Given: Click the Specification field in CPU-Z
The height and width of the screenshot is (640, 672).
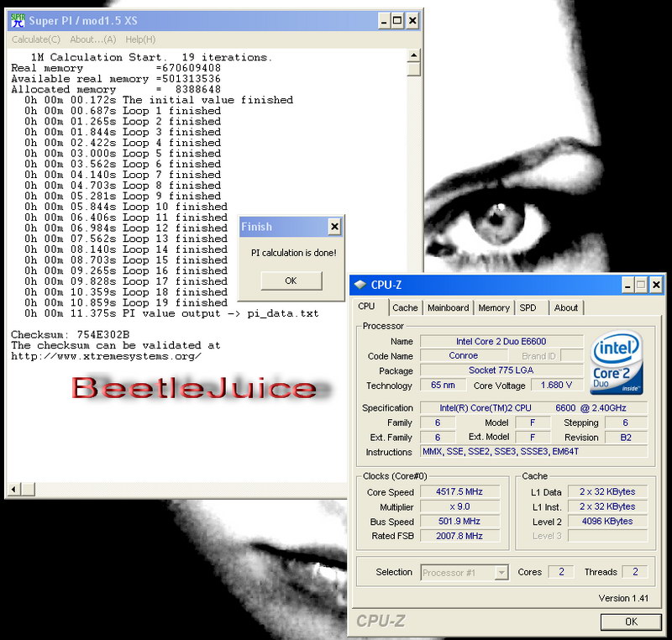Looking at the screenshot, I should 533,408.
